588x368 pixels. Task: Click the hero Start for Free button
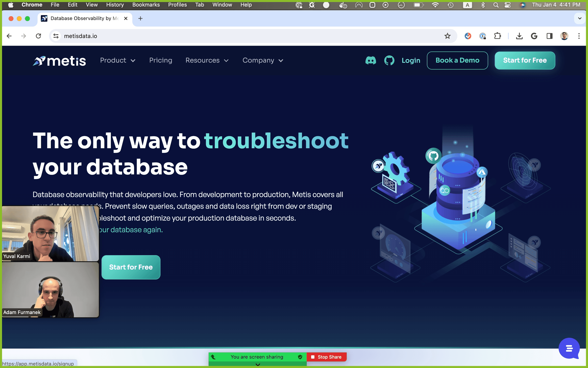pos(131,267)
